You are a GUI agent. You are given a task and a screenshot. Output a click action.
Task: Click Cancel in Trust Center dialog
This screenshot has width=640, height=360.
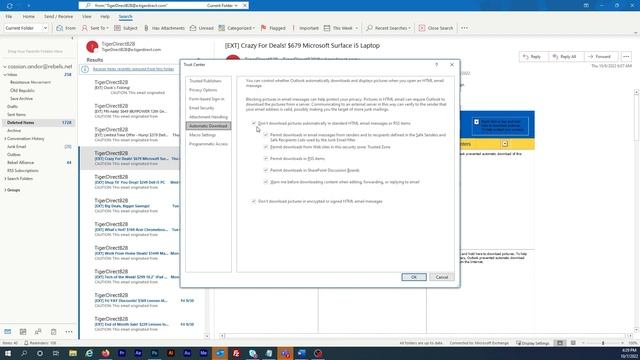[442, 277]
